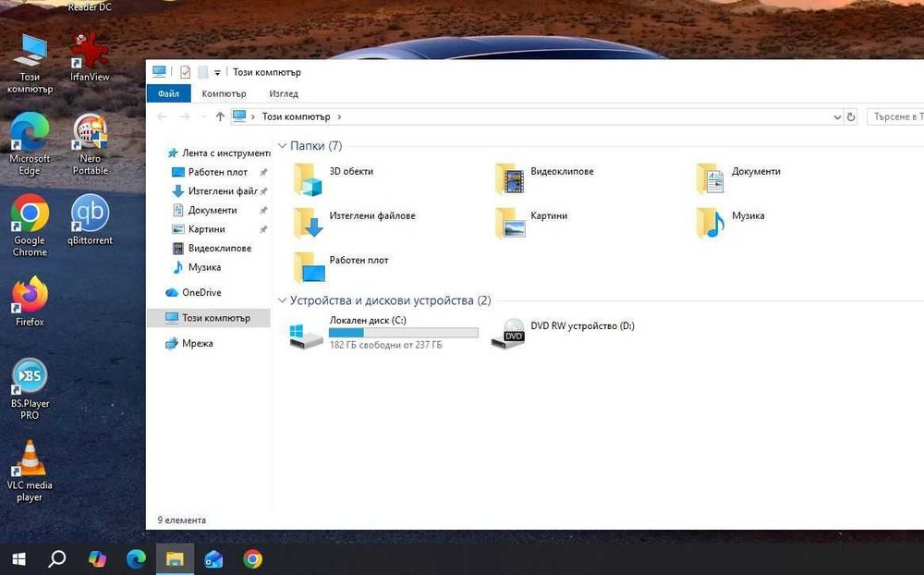Viewport: 924px width, 575px height.
Task: Open the address bar history dropdown
Action: point(837,116)
